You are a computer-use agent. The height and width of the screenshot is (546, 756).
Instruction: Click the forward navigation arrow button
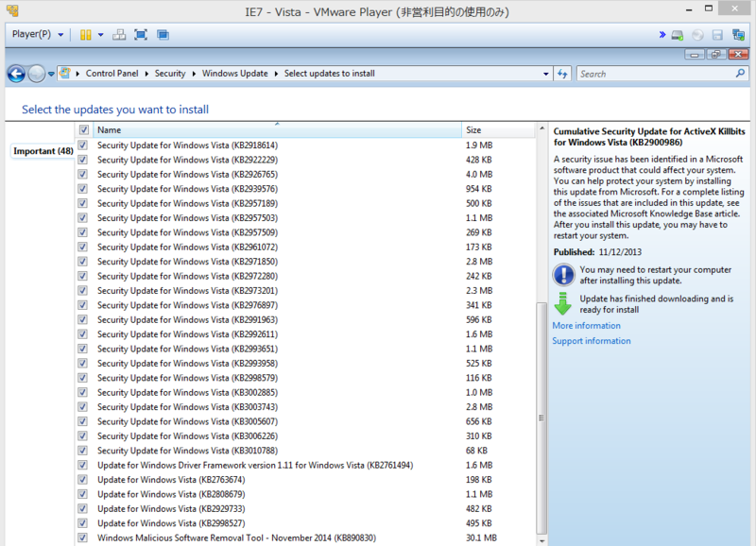click(37, 74)
